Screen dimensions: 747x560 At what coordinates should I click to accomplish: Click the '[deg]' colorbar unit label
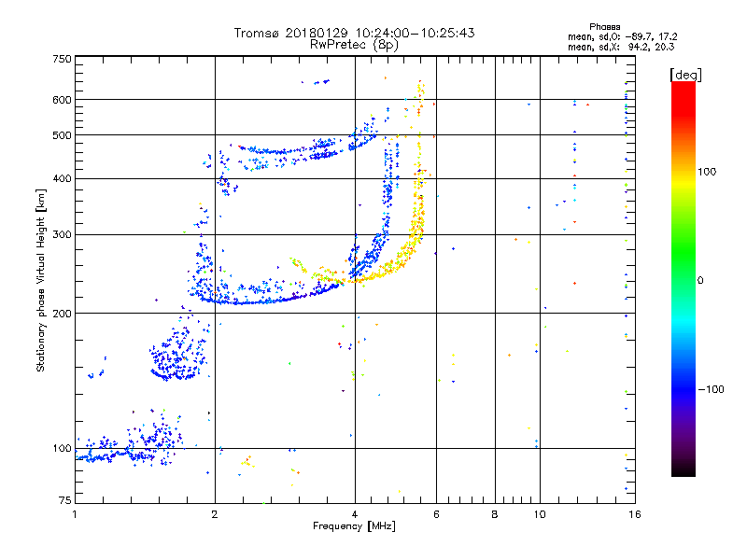click(x=685, y=75)
